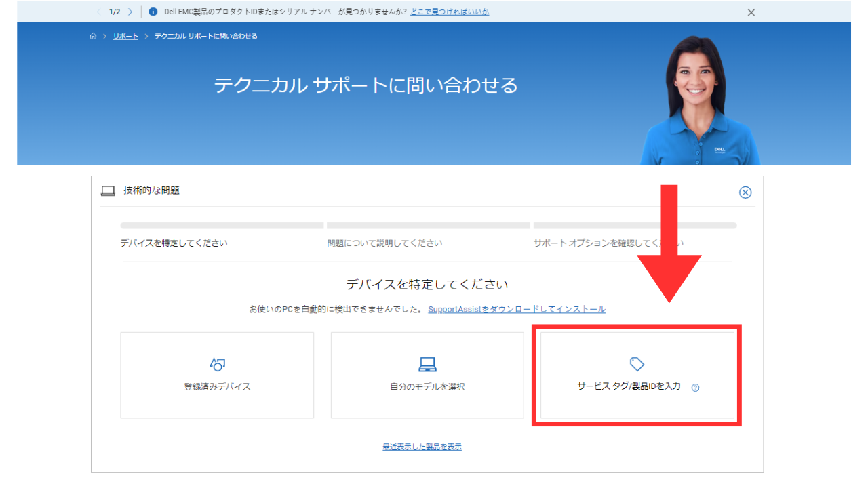Close the 技術的な問題 panel
This screenshot has height=488, width=868.
click(x=745, y=192)
